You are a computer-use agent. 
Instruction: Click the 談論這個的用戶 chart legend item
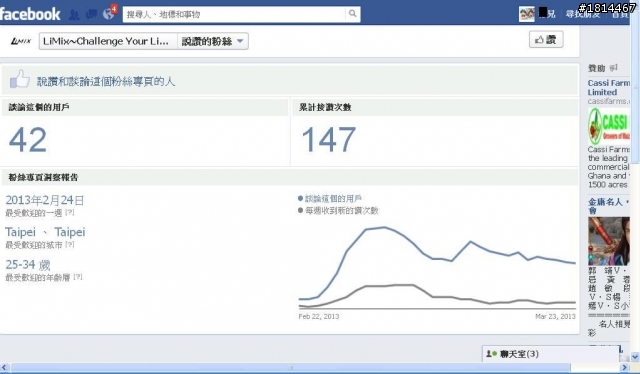point(330,199)
